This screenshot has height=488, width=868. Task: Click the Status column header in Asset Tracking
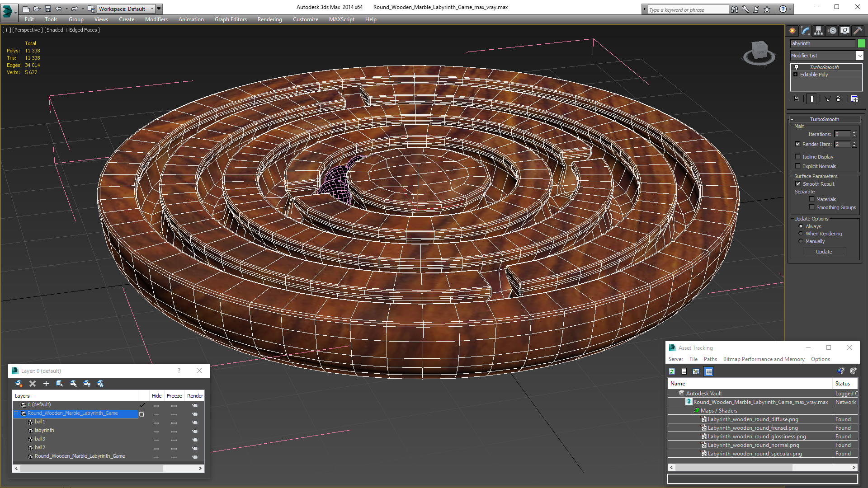pyautogui.click(x=845, y=384)
